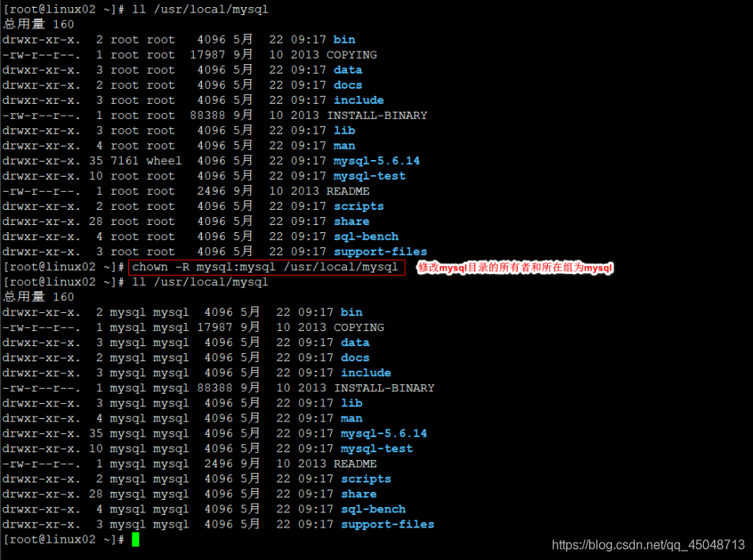Screen dimensions: 753x560
Task: Click the "wheel" group name
Action: (x=164, y=161)
